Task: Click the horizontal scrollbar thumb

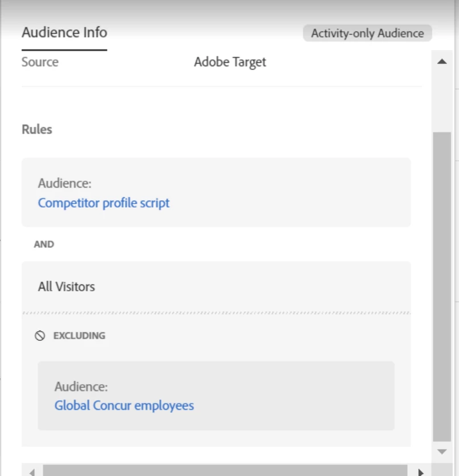Action: tap(225, 470)
